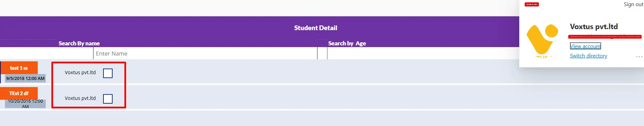Screen dimensions: 644x126
Task: Click Voxtus pvt.ltd text in the second row
Action: pos(80,98)
